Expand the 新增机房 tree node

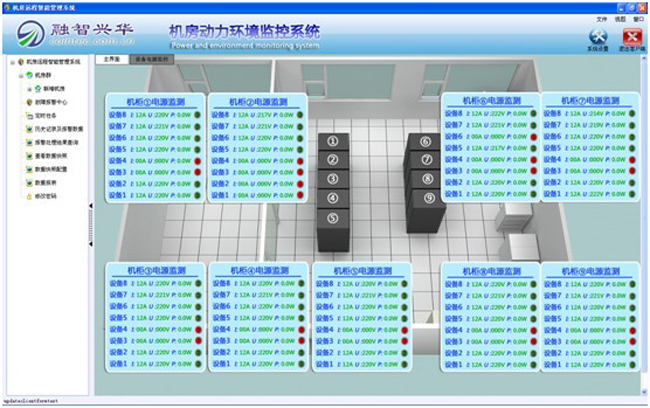click(29, 89)
